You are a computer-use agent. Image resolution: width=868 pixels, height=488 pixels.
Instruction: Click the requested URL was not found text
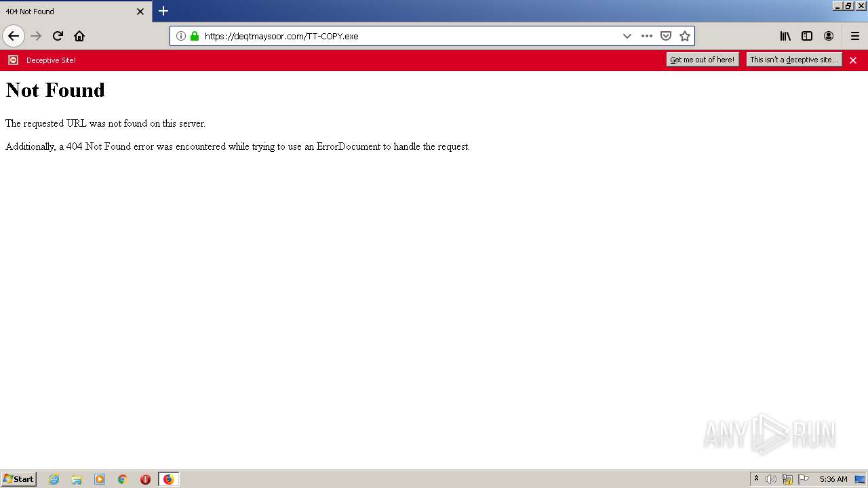[x=105, y=123]
